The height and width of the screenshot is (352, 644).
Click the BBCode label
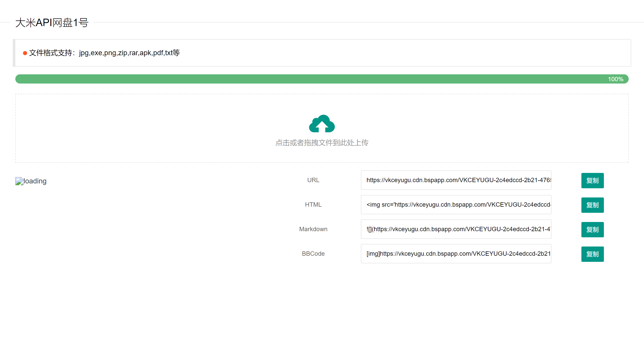point(313,254)
